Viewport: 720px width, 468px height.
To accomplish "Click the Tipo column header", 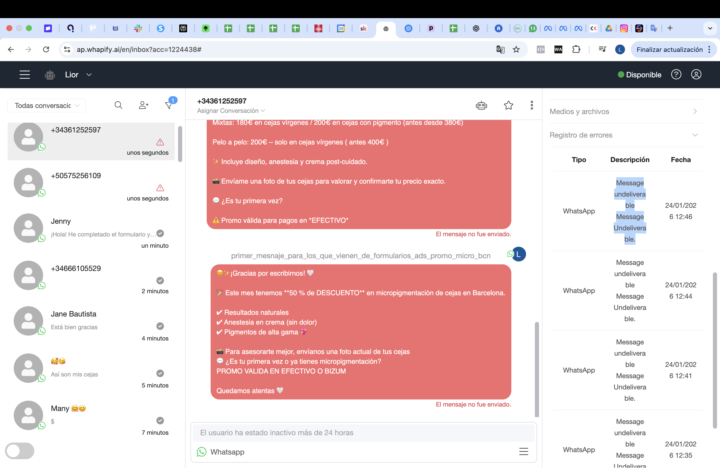I will [x=579, y=160].
